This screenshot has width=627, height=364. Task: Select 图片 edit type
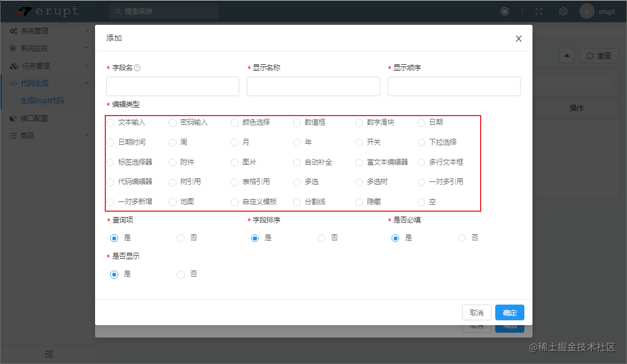point(235,163)
